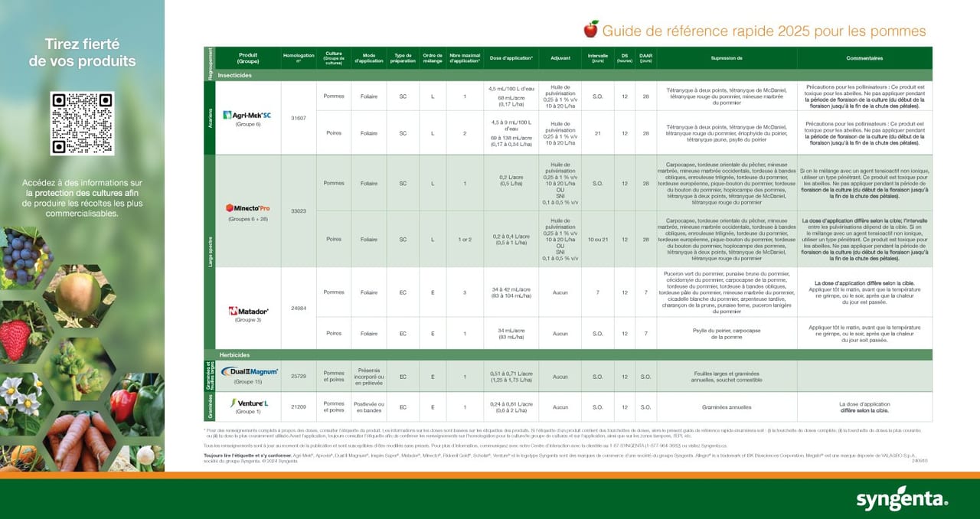Click the 'Insecticides' section heading
This screenshot has width=980, height=519.
tap(234, 76)
